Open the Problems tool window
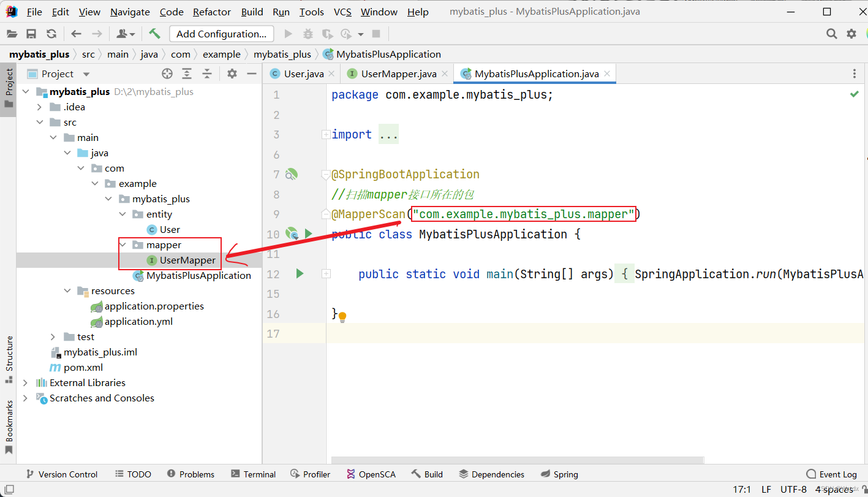The image size is (868, 497). tap(190, 474)
